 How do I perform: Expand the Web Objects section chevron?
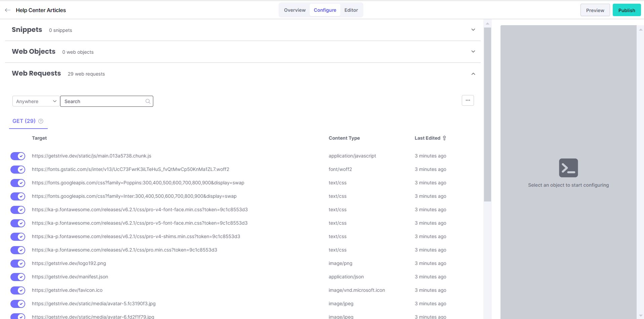473,52
